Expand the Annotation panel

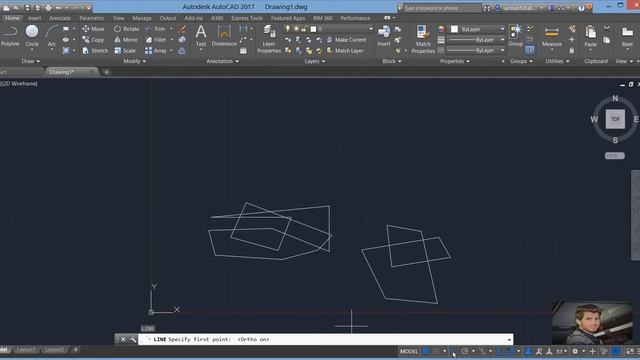coord(222,61)
